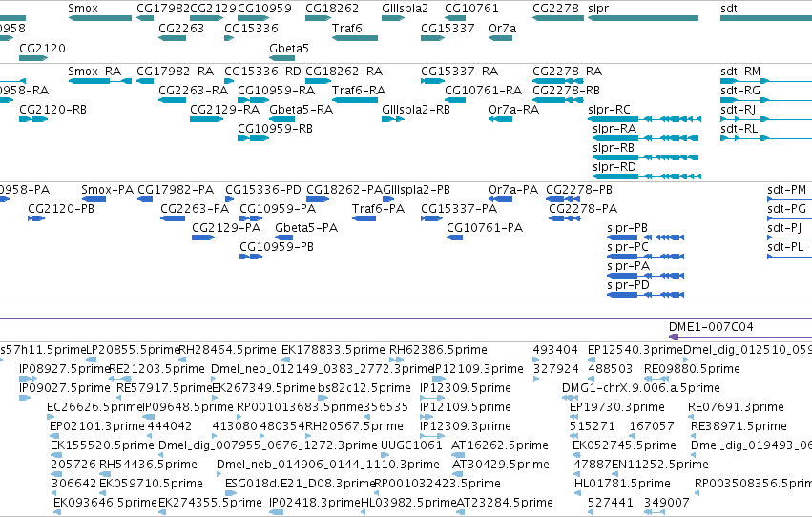Select the CG15337-PA protein
812x517 pixels.
[432, 218]
